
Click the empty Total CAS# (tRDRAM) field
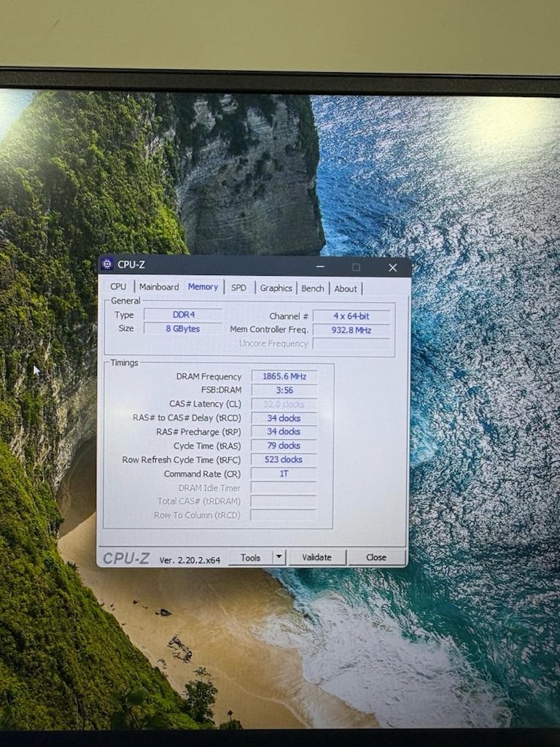pos(284,501)
